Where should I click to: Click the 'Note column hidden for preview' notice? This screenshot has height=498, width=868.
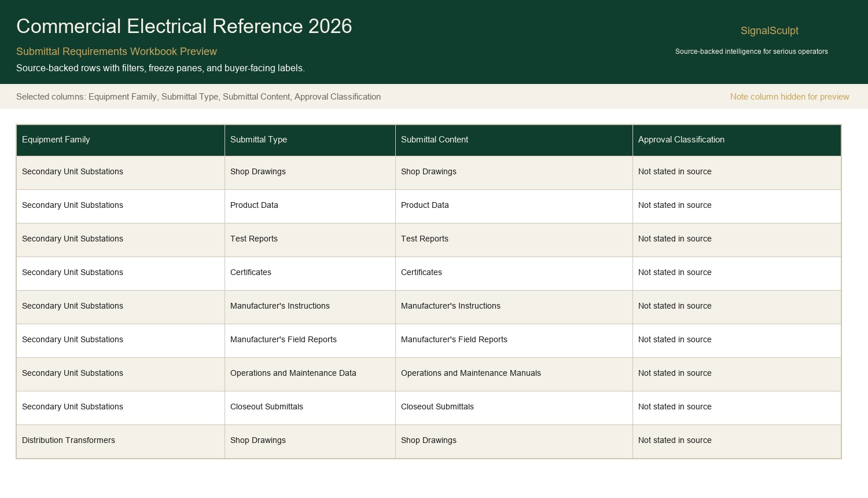789,97
